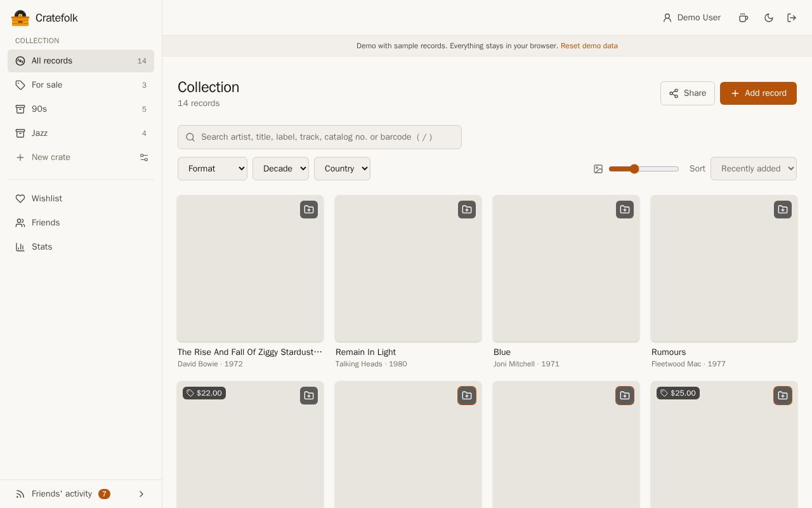Go to Wishlist page
The width and height of the screenshot is (812, 508).
click(x=81, y=199)
